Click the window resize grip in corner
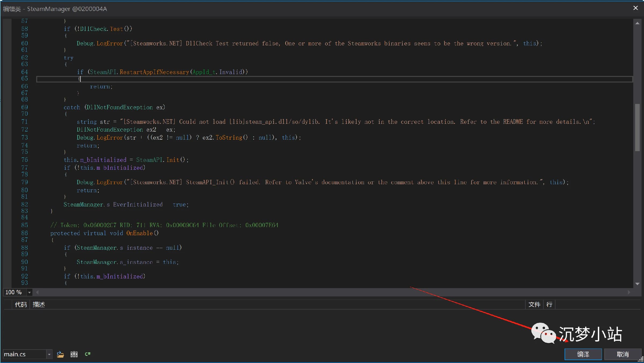Image resolution: width=644 pixels, height=363 pixels. pyautogui.click(x=641, y=360)
